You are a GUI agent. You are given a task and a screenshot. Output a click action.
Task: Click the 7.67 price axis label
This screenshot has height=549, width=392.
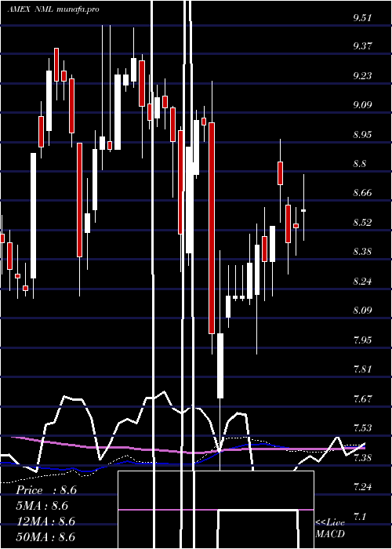pos(362,398)
